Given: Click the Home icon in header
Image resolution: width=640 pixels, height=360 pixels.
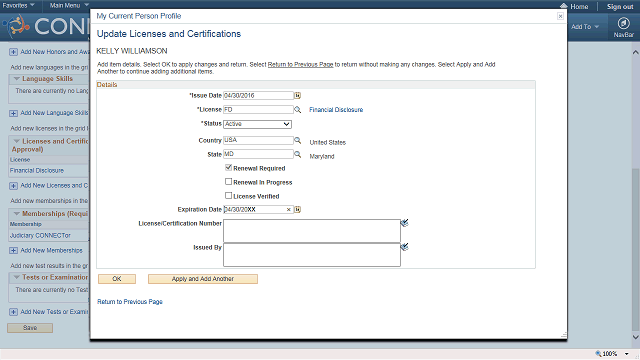Looking at the screenshot, I should 564,6.
